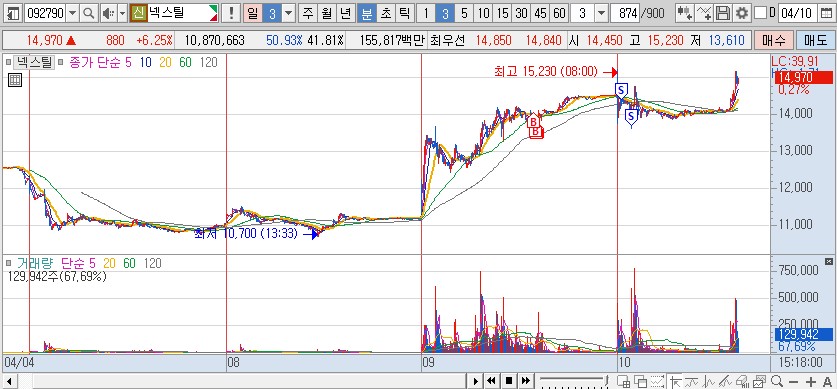Click the chart layout grid icon at bottom
Screen dimensions: 837x389
tap(622, 381)
